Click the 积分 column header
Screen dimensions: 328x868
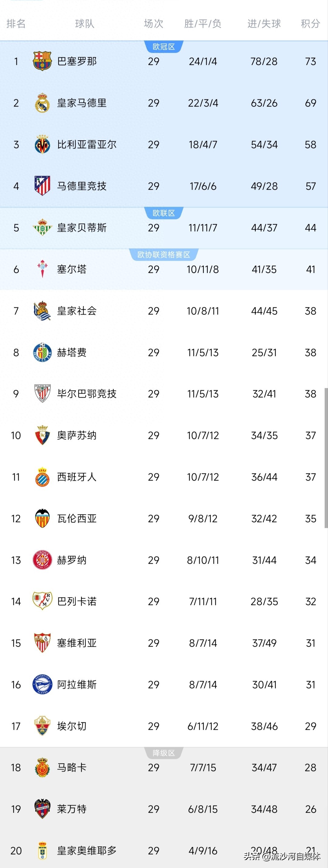(310, 24)
